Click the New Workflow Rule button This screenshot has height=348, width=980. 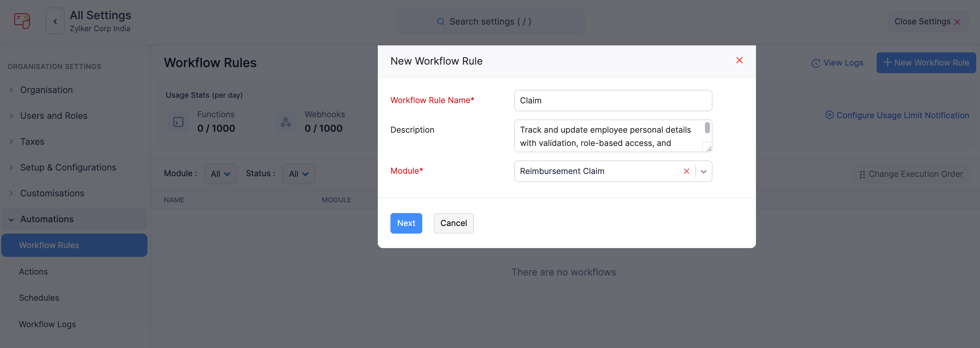point(926,63)
